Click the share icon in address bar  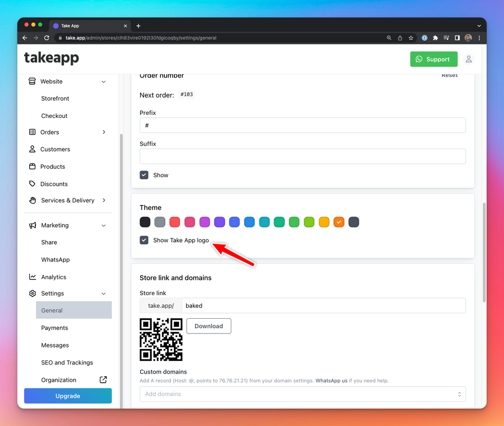pyautogui.click(x=400, y=38)
